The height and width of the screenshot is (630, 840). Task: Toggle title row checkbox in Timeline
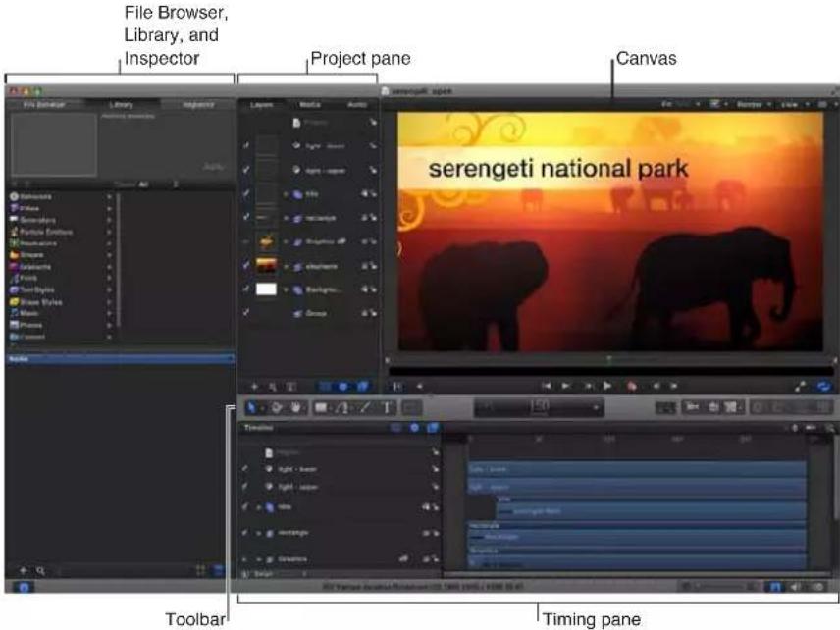(244, 506)
